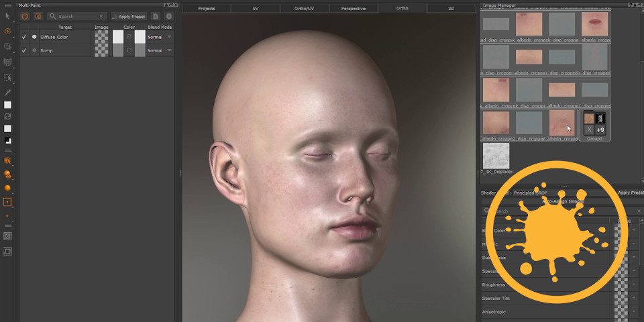Image resolution: width=644 pixels, height=322 pixels.
Task: Click the orange sphere icon in left toolbar
Action: pyautogui.click(x=7, y=188)
